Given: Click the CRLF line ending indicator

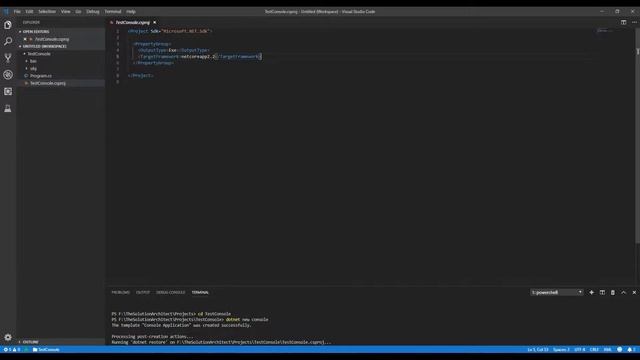Looking at the screenshot, I should (x=594, y=350).
